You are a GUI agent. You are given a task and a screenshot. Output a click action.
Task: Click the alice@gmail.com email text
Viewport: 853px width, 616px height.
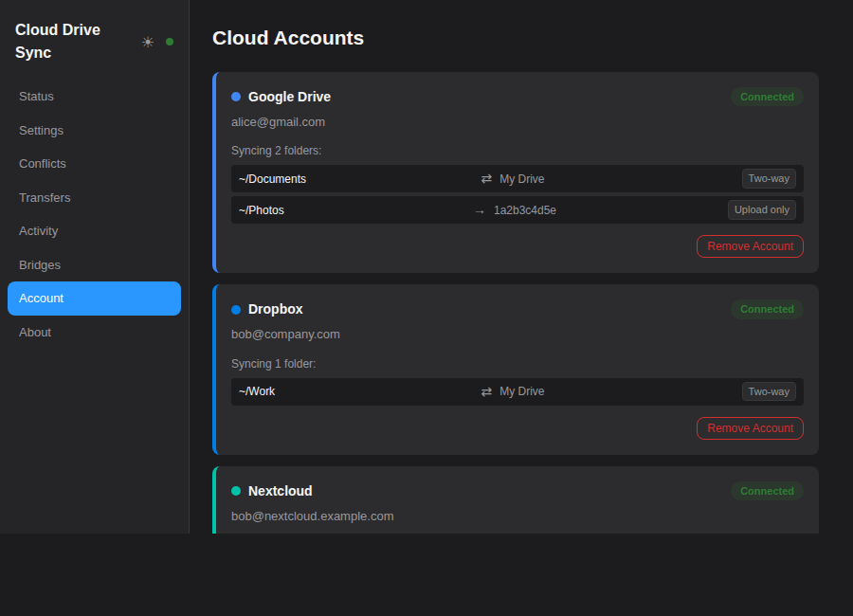(278, 122)
